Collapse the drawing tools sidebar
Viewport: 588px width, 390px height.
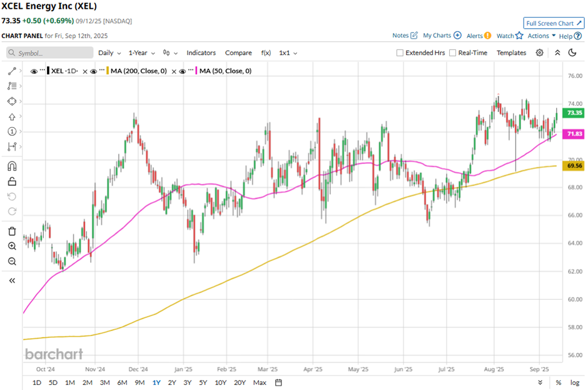tap(12, 281)
